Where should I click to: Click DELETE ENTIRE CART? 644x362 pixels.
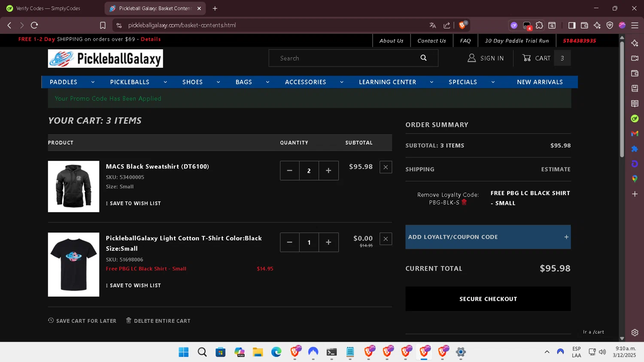point(158,321)
